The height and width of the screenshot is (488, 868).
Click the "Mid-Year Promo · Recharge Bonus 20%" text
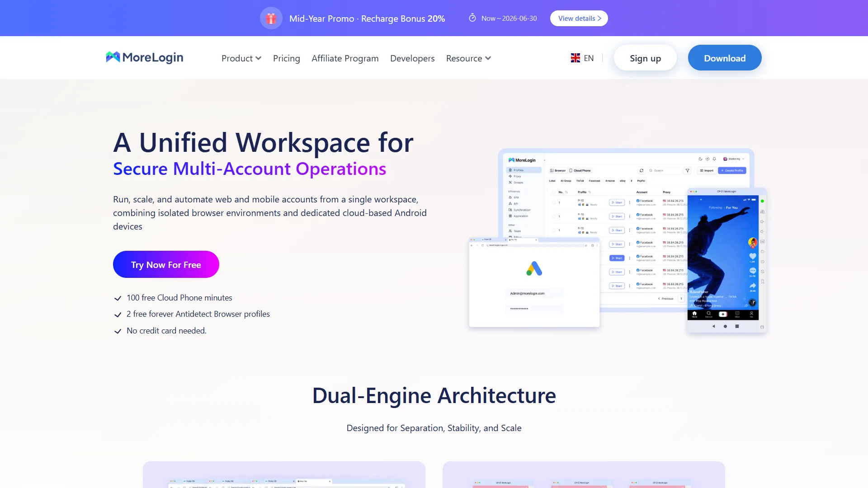click(x=367, y=19)
